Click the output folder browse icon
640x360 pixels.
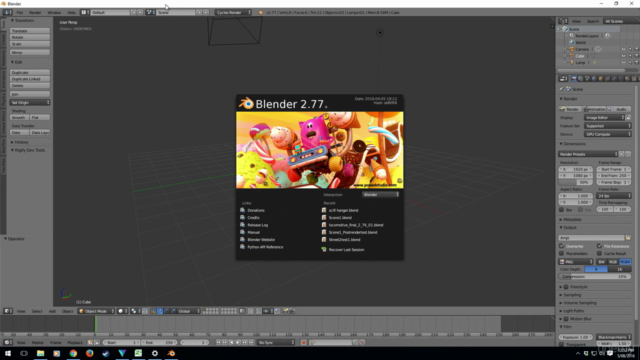[628, 238]
